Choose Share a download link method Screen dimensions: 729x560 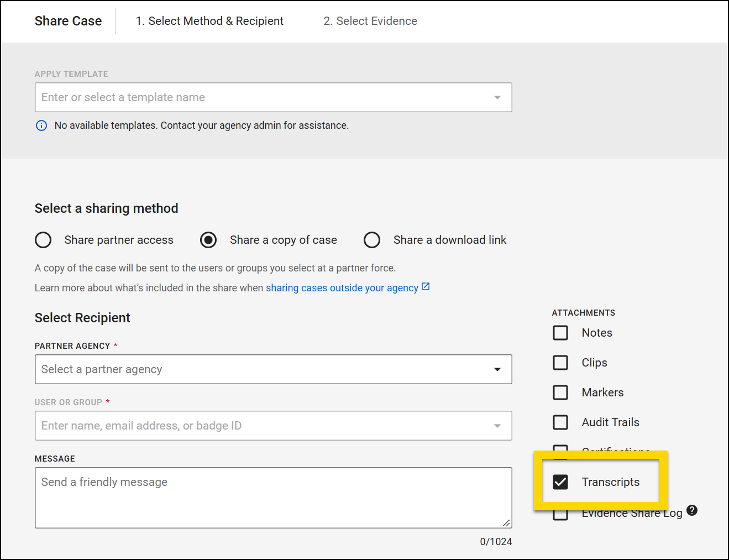pyautogui.click(x=372, y=240)
